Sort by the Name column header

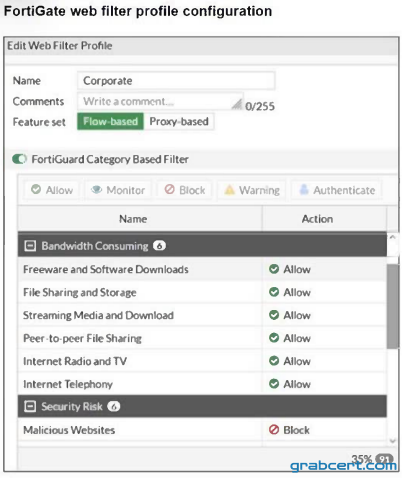pos(133,219)
